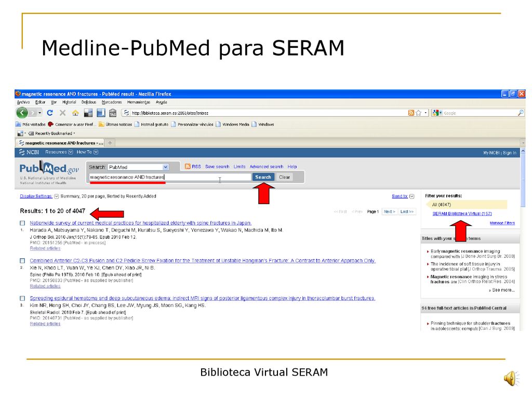Check box for Combined Anterior C2-C3 Fusion article
Image resolution: width=532 pixels, height=399 pixels.
pos(22,261)
